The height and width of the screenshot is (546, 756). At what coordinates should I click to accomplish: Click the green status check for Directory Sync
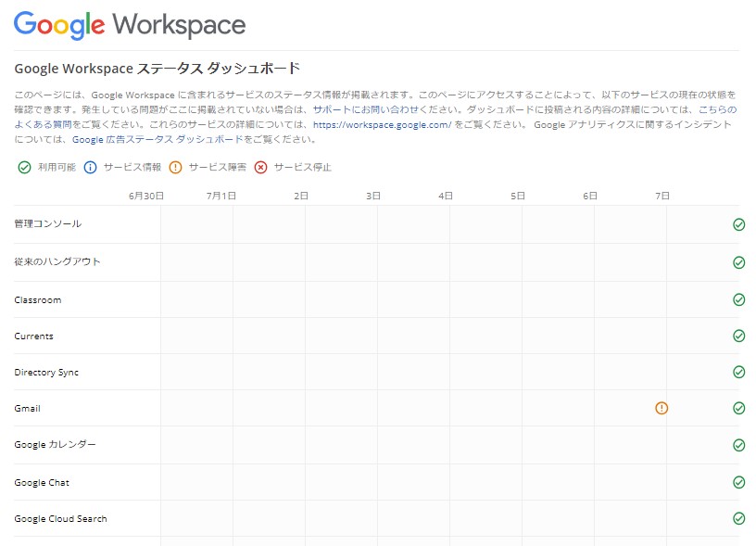(x=738, y=372)
